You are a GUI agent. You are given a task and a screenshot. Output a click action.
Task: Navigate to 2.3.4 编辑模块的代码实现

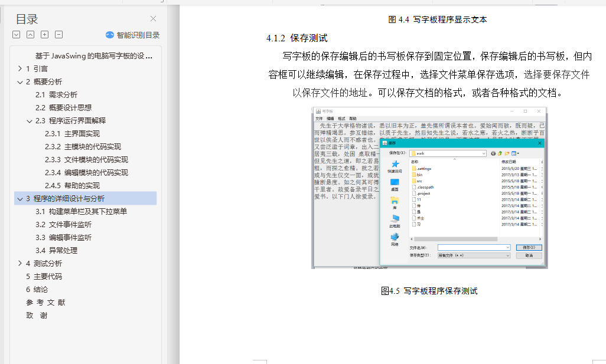click(86, 172)
